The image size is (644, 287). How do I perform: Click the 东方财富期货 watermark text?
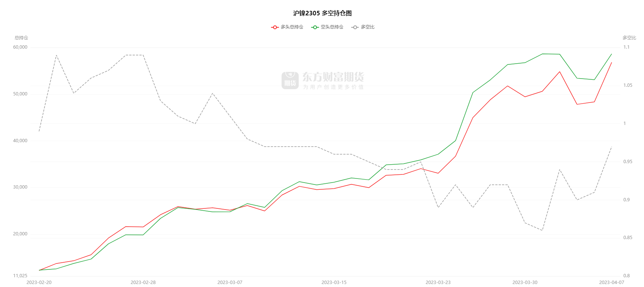[333, 77]
